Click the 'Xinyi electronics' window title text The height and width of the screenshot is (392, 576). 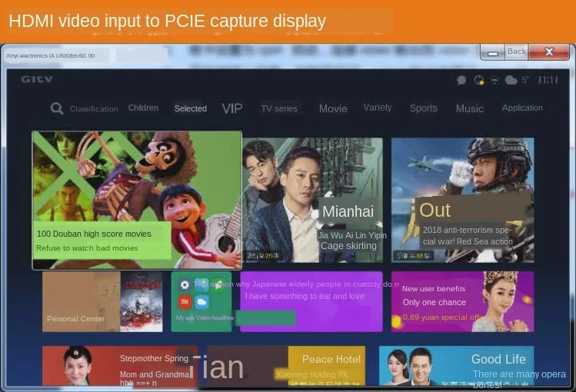[x=50, y=56]
